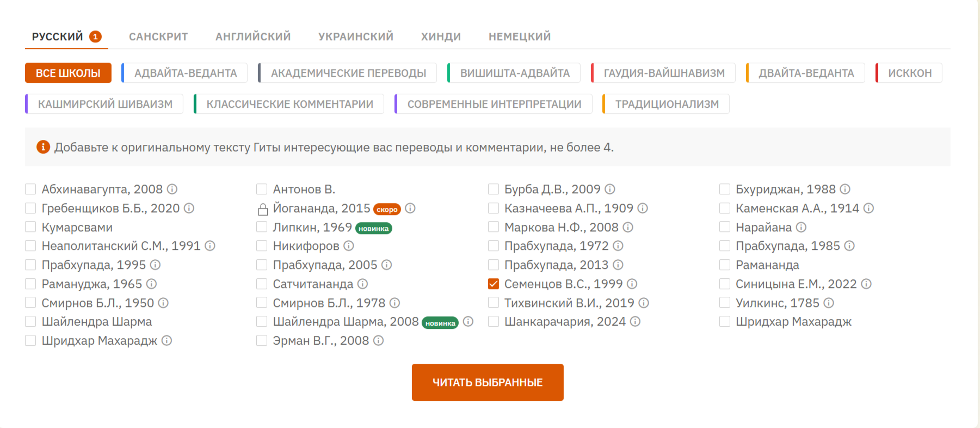Open info icon next to Нарайана
The width and height of the screenshot is (980, 428).
(801, 227)
